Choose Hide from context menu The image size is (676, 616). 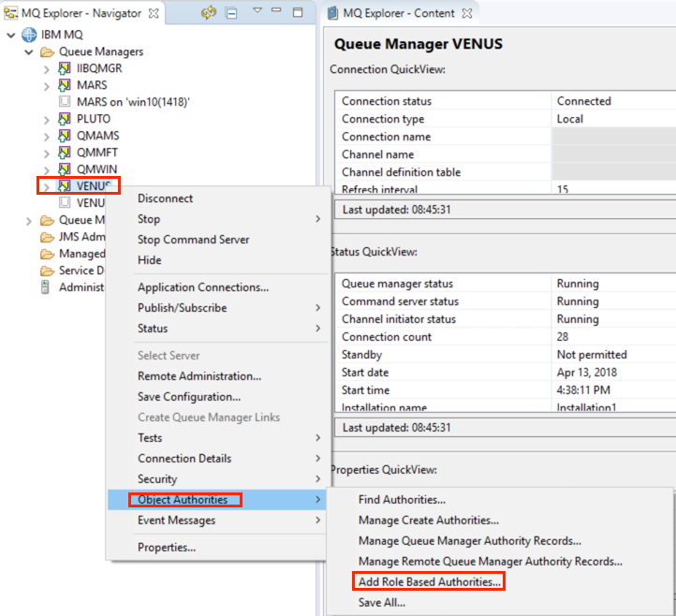click(149, 260)
